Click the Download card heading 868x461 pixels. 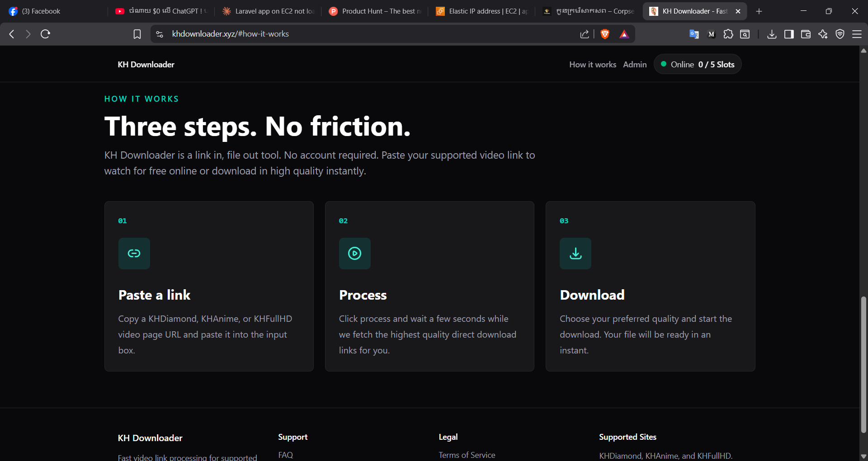(x=592, y=295)
